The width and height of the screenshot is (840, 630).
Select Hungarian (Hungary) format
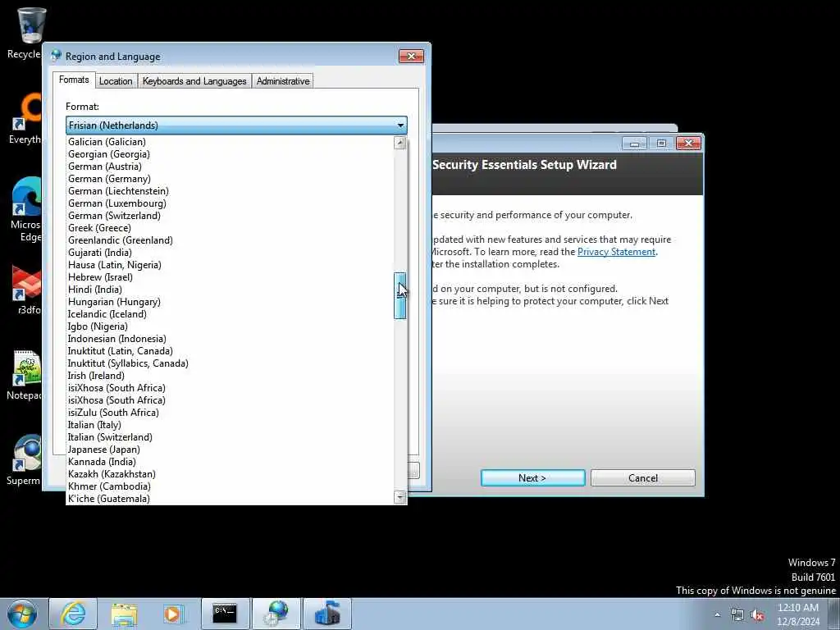(230, 302)
